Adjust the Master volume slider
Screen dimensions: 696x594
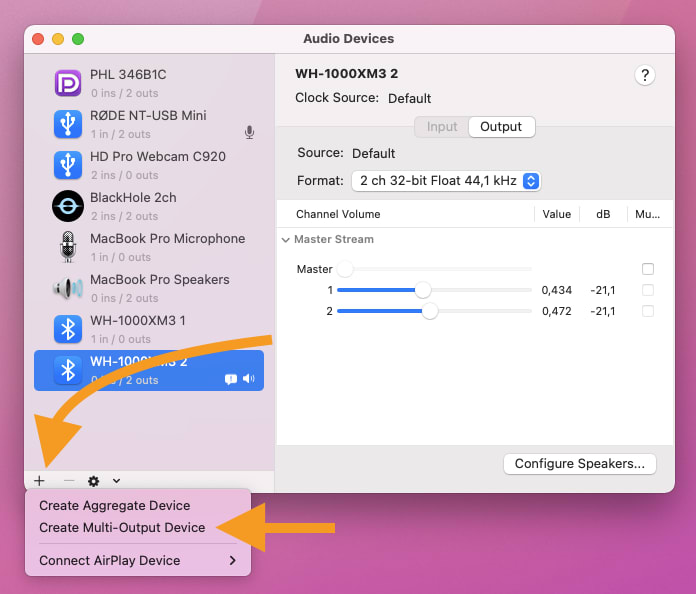click(434, 269)
